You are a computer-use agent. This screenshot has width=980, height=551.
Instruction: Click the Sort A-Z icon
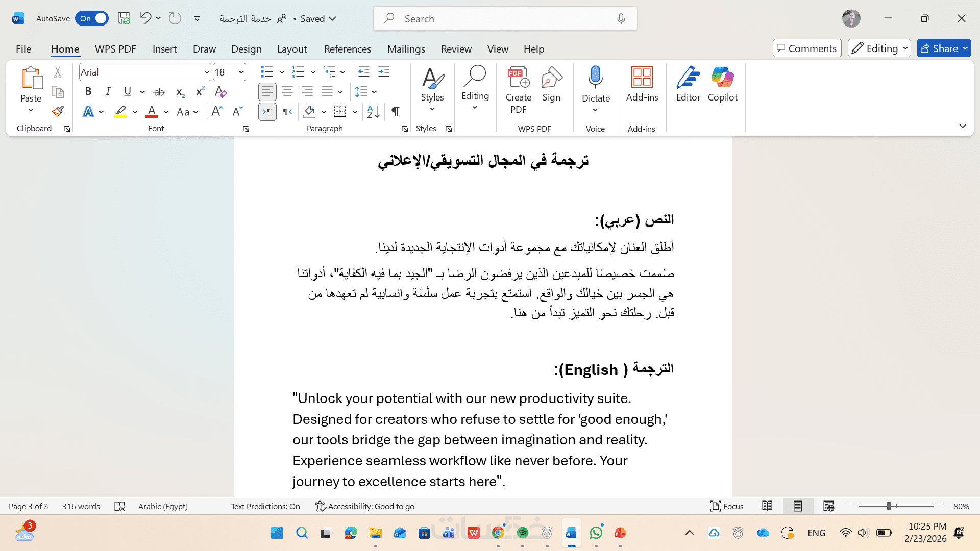click(x=373, y=111)
